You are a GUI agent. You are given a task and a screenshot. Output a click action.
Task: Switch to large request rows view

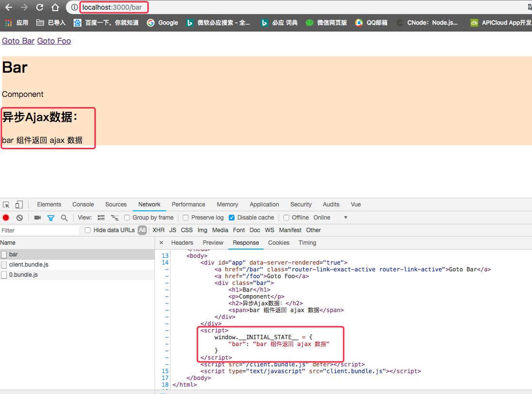101,218
